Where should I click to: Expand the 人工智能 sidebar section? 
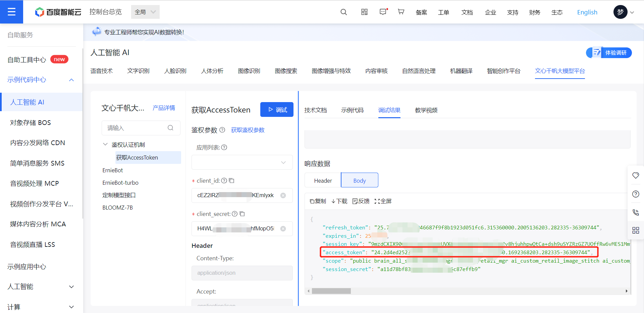pyautogui.click(x=71, y=287)
